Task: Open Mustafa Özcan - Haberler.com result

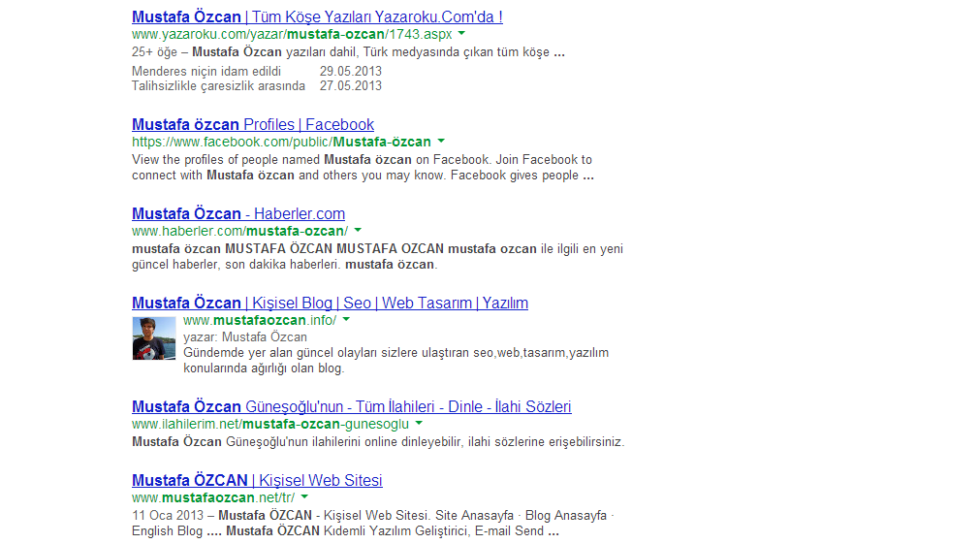Action: (238, 214)
